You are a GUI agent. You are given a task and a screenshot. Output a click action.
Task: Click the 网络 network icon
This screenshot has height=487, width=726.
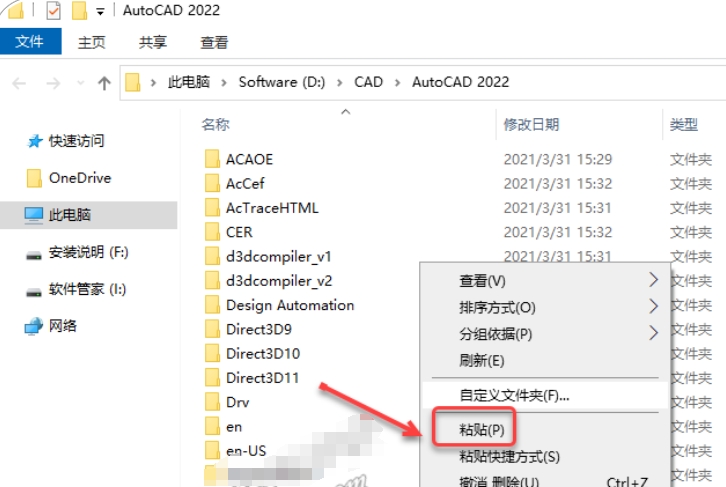[x=33, y=326]
